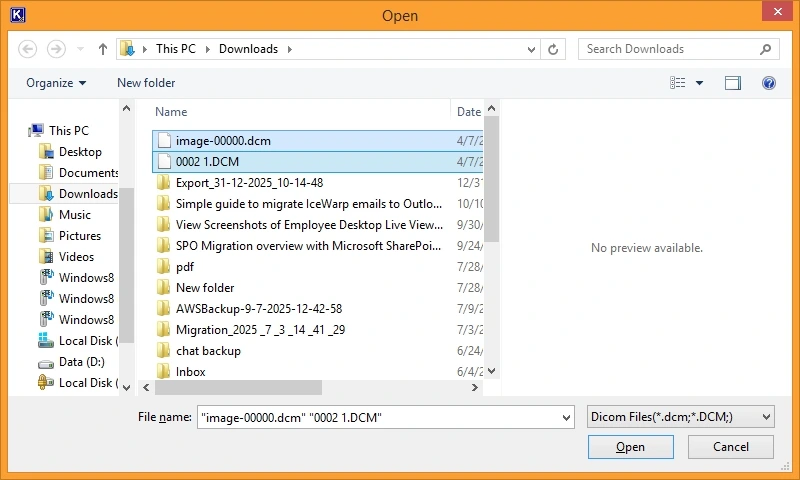This screenshot has height=480, width=800.
Task: Click the Inbox folder icon
Action: pos(163,371)
